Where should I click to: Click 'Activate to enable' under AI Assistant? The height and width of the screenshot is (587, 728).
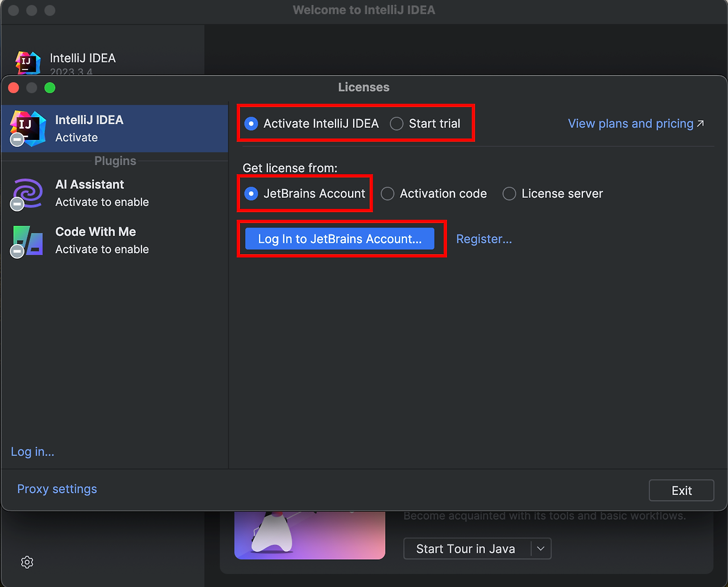tap(102, 202)
